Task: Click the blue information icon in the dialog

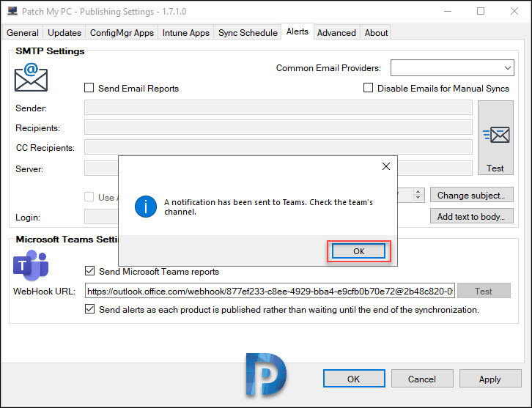Action: [x=146, y=207]
